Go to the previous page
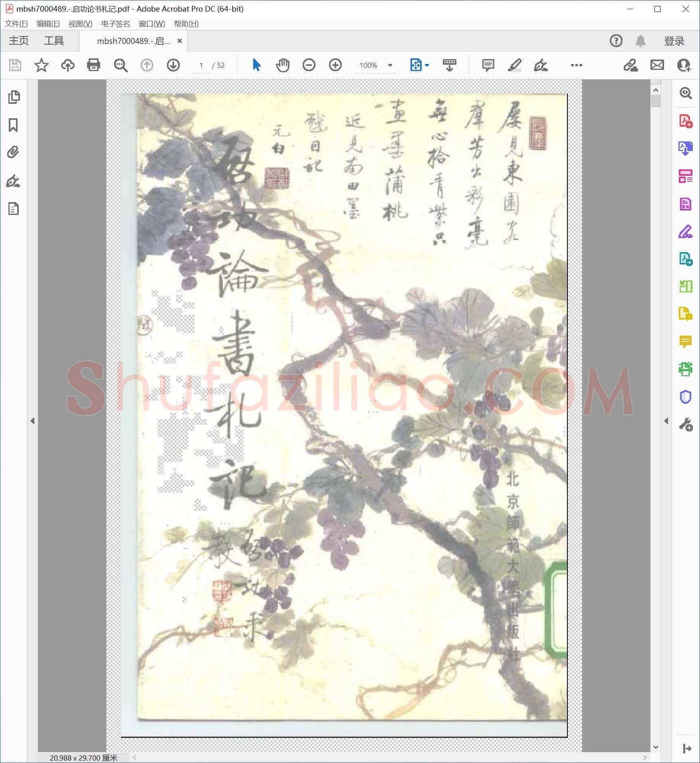 [x=147, y=65]
